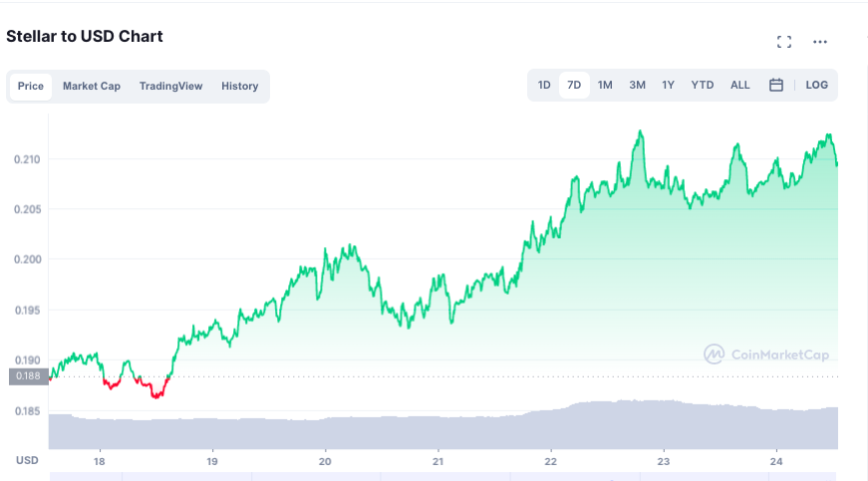Select the 1Y time range
Viewport: 868px width, 481px height.
[x=668, y=85]
